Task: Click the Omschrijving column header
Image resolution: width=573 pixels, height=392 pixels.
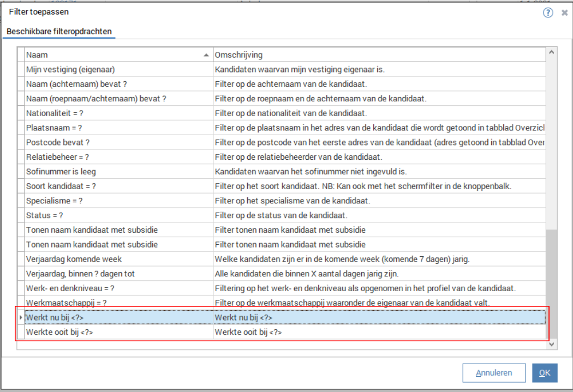Action: (377, 55)
